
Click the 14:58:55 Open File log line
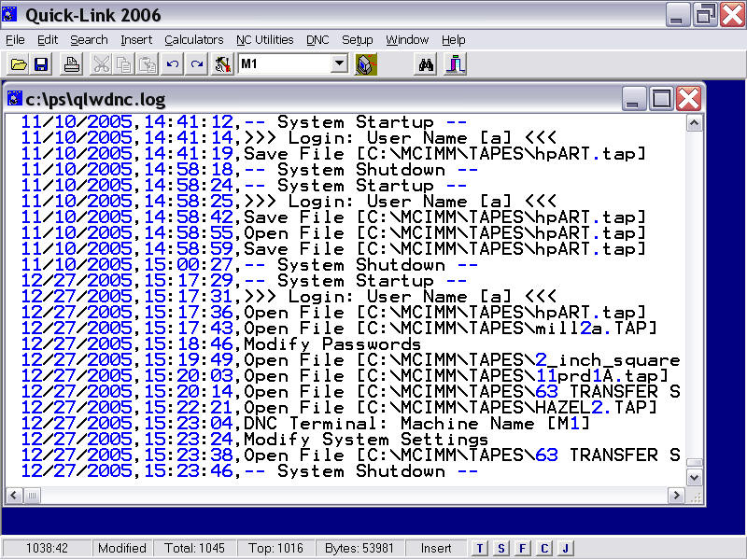coord(333,232)
